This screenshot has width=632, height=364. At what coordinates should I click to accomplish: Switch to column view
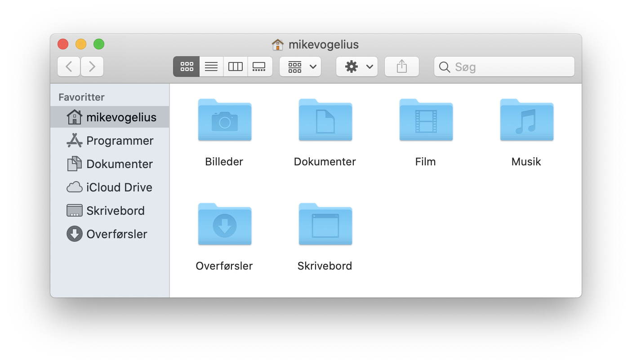pyautogui.click(x=236, y=67)
